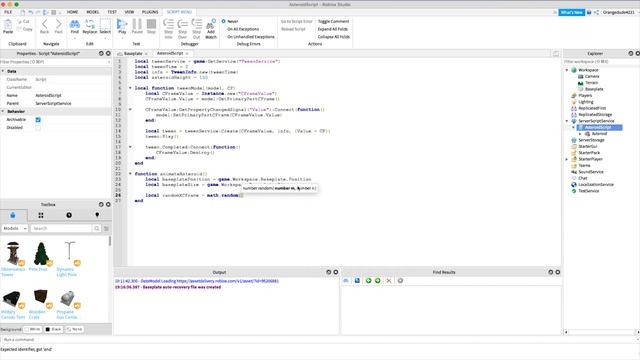The width and height of the screenshot is (640, 360).
Task: Switch to the HOME ribbon tab
Action: click(x=73, y=12)
